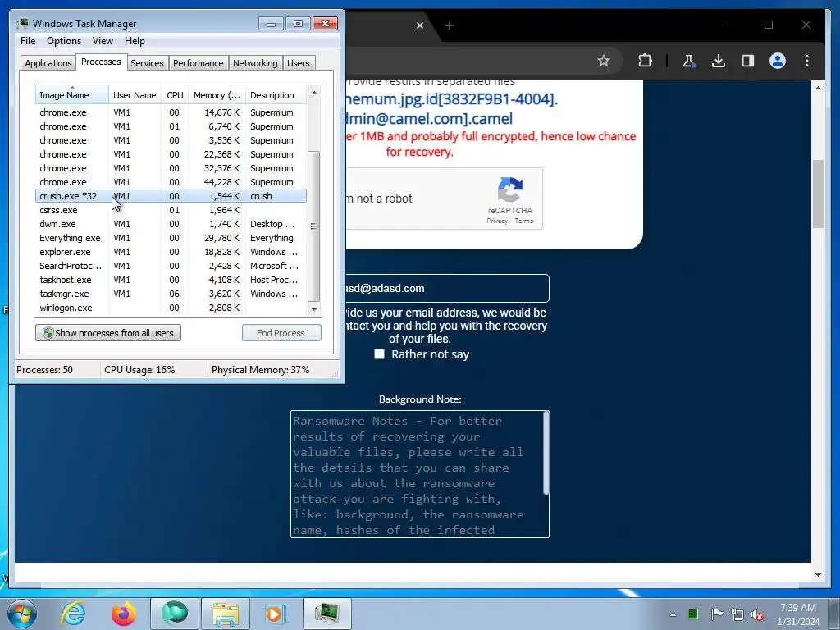Switch to the Services tab
Image resolution: width=840 pixels, height=630 pixels.
pyautogui.click(x=147, y=63)
